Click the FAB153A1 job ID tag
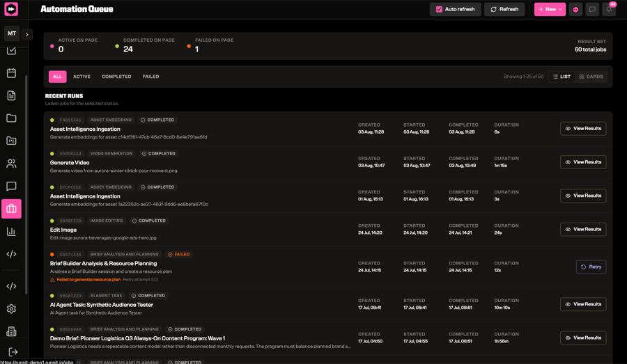The width and height of the screenshot is (627, 364). (x=70, y=120)
